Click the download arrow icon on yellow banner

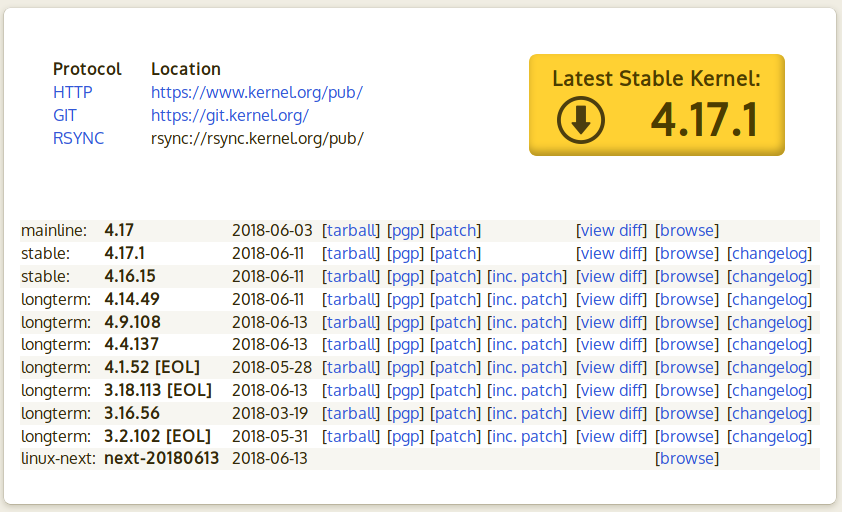pos(580,120)
